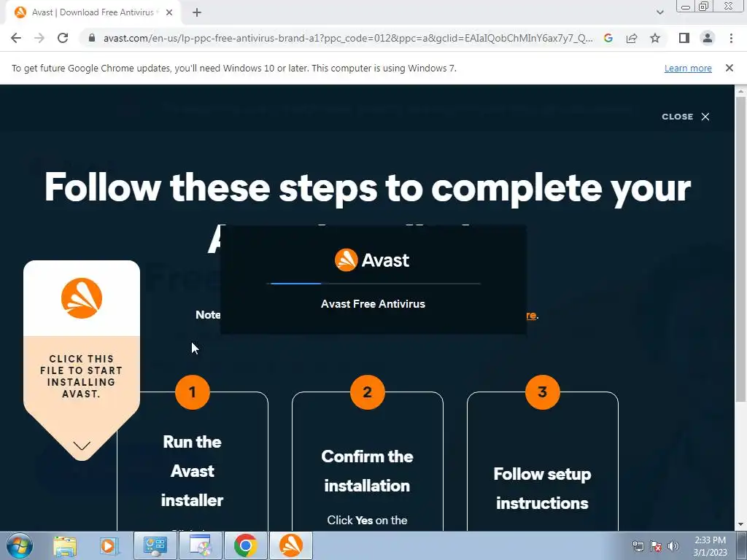
Task: Switch to Avast installer in taskbar
Action: pos(291,545)
